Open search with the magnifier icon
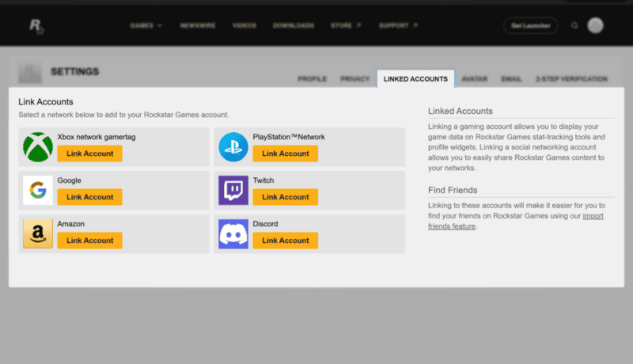Image resolution: width=633 pixels, height=364 pixels. point(574,25)
